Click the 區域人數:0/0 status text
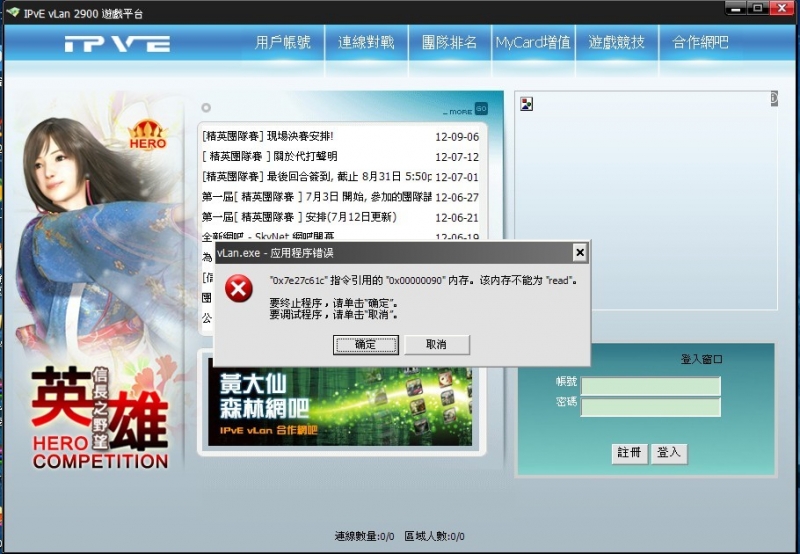Image resolution: width=800 pixels, height=554 pixels. click(x=435, y=536)
